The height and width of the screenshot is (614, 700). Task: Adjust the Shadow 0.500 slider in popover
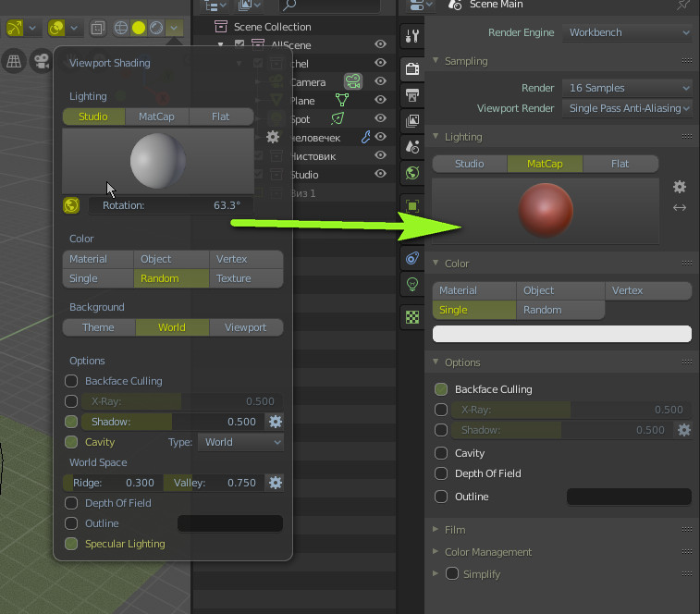(172, 422)
